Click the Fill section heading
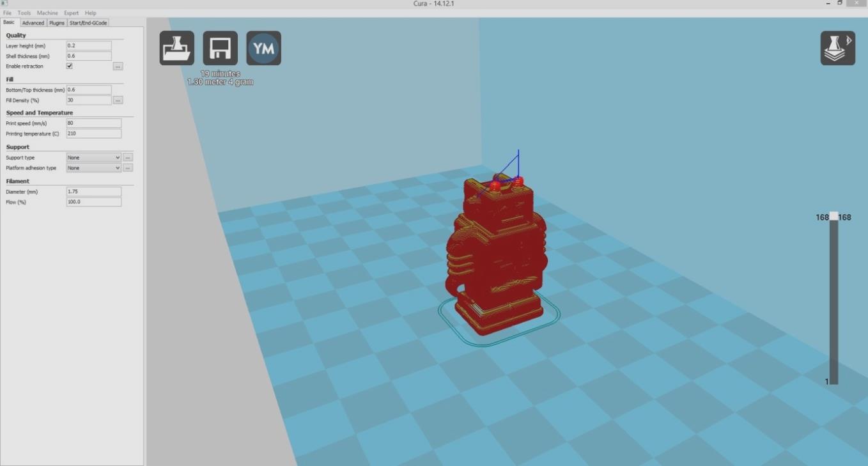868x466 pixels. point(10,80)
